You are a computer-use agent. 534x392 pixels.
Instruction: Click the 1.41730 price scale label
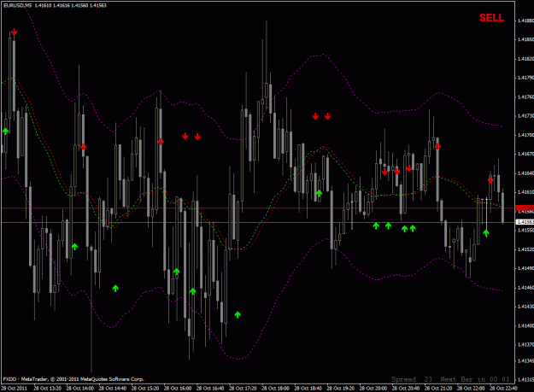pos(525,116)
